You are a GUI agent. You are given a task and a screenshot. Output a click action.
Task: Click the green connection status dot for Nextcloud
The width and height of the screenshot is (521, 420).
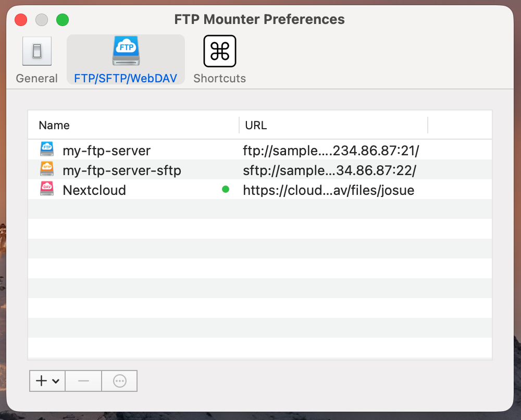226,190
